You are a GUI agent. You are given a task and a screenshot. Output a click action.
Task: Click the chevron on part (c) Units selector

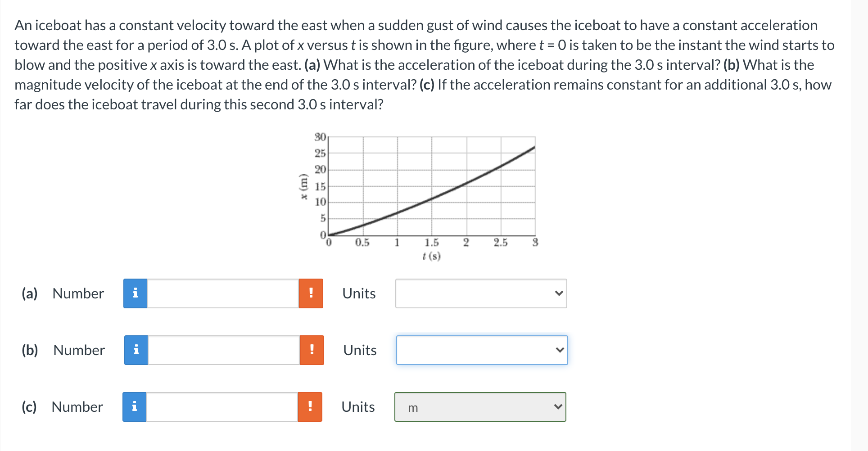tap(558, 407)
